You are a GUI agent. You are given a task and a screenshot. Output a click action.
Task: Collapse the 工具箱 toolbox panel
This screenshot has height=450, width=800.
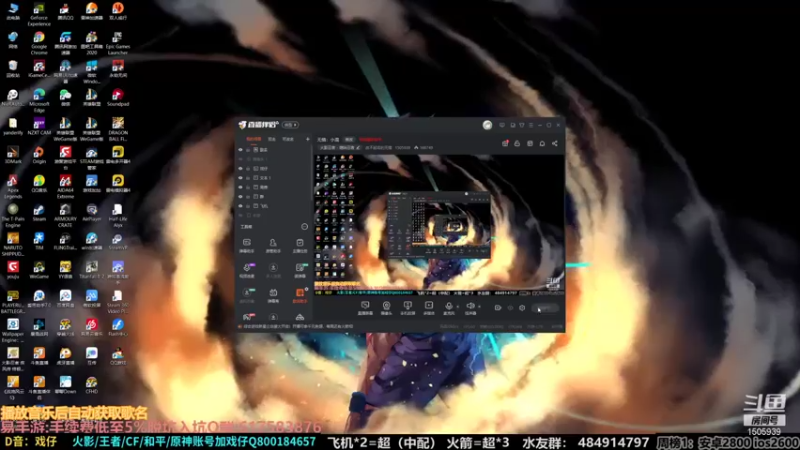[305, 227]
